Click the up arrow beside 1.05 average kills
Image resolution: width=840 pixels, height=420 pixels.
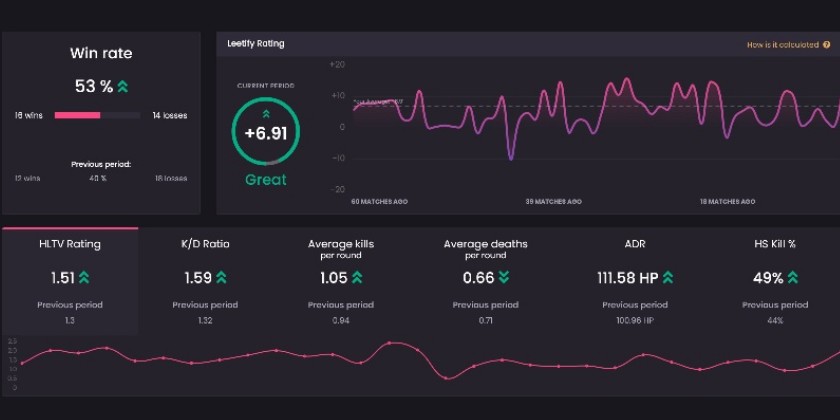coord(356,277)
